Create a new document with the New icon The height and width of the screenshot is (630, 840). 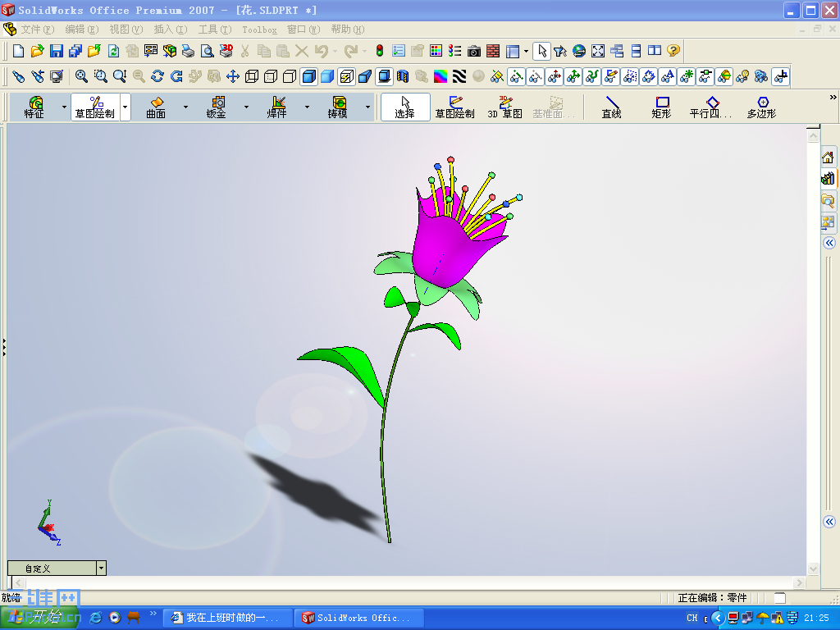[x=18, y=50]
